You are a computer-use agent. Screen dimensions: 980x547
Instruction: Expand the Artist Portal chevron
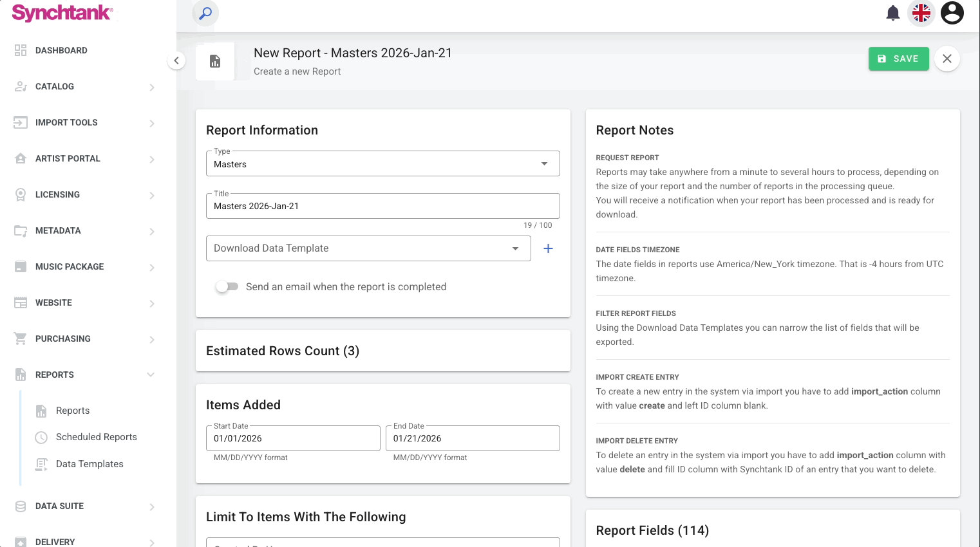tap(152, 159)
